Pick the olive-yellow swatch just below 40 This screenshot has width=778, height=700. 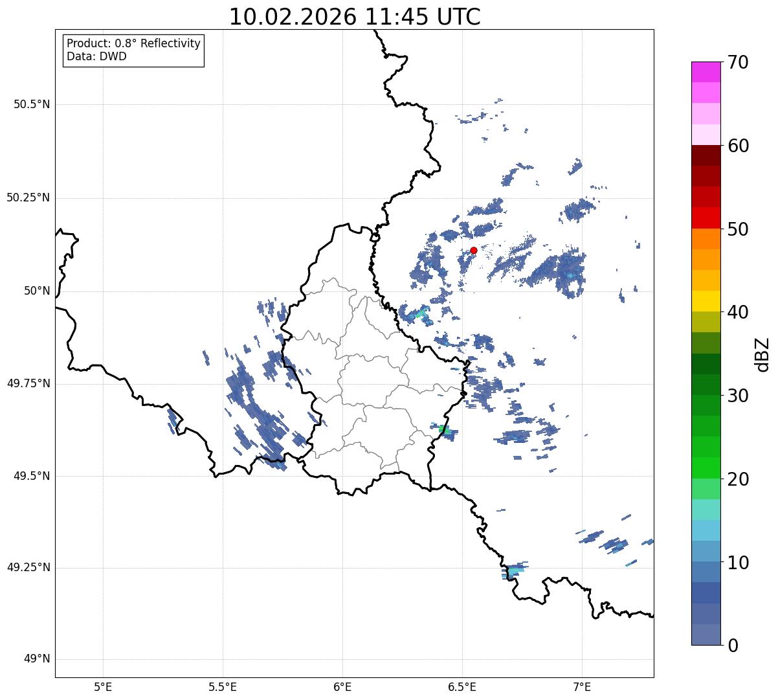(706, 322)
